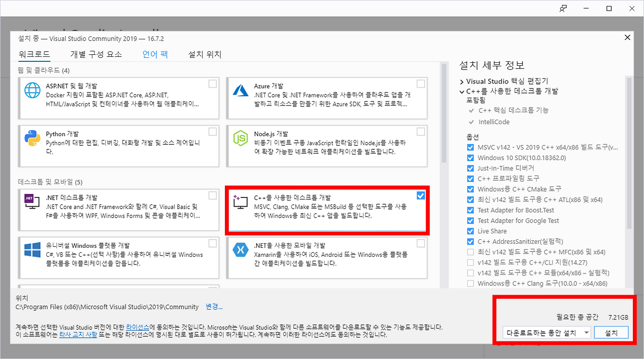The image size is (644, 359).
Task: Minimize the Visual Studio Installer window
Action: pos(586,9)
